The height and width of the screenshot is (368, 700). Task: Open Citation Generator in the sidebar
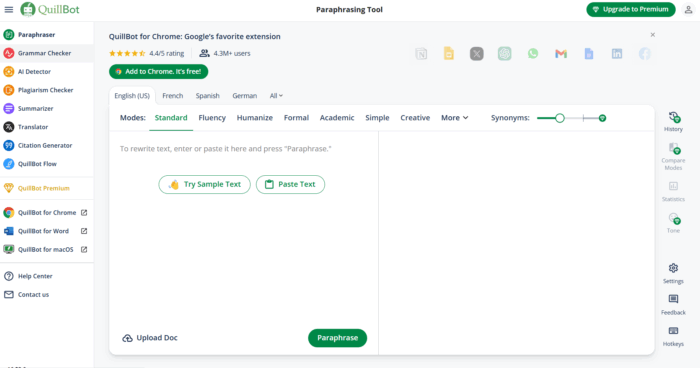coord(47,145)
